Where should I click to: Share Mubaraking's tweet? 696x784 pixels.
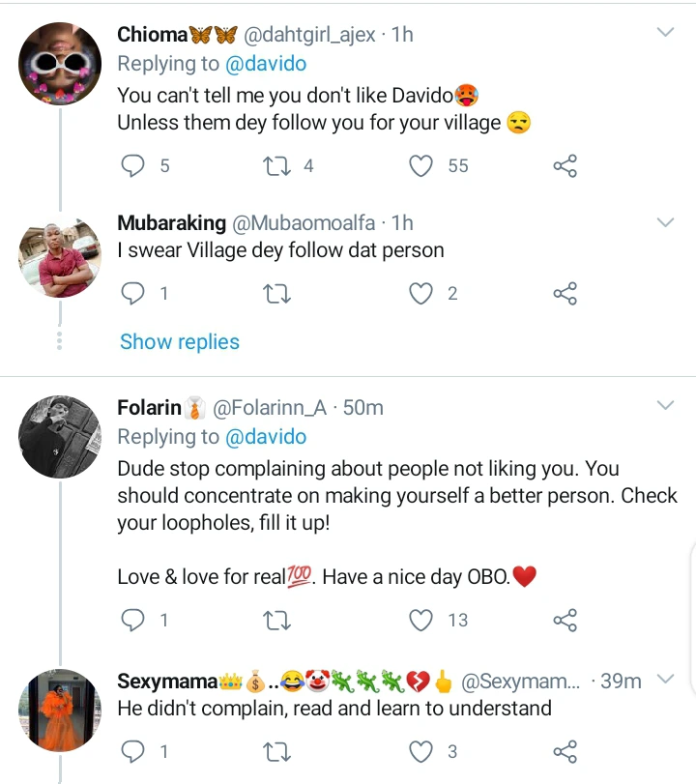coord(565,293)
